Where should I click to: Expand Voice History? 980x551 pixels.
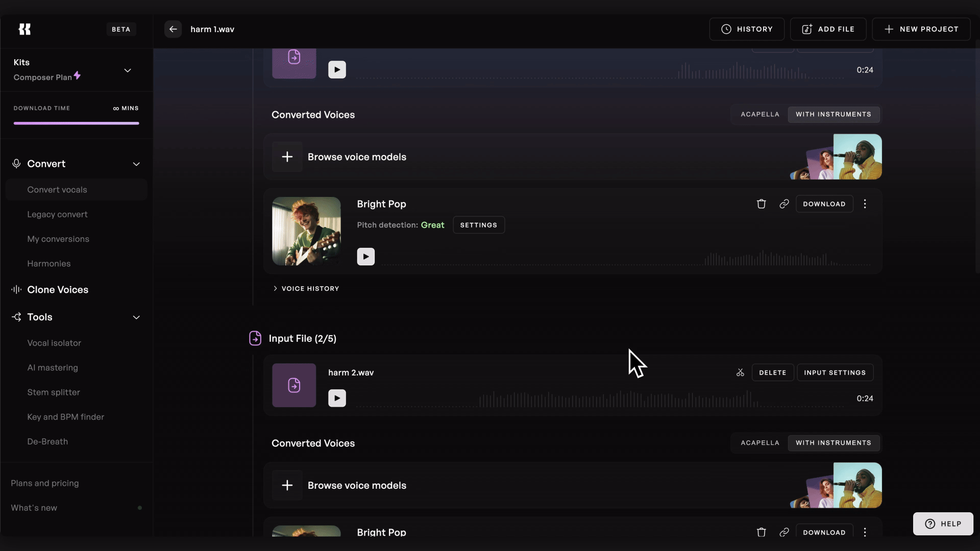(306, 289)
